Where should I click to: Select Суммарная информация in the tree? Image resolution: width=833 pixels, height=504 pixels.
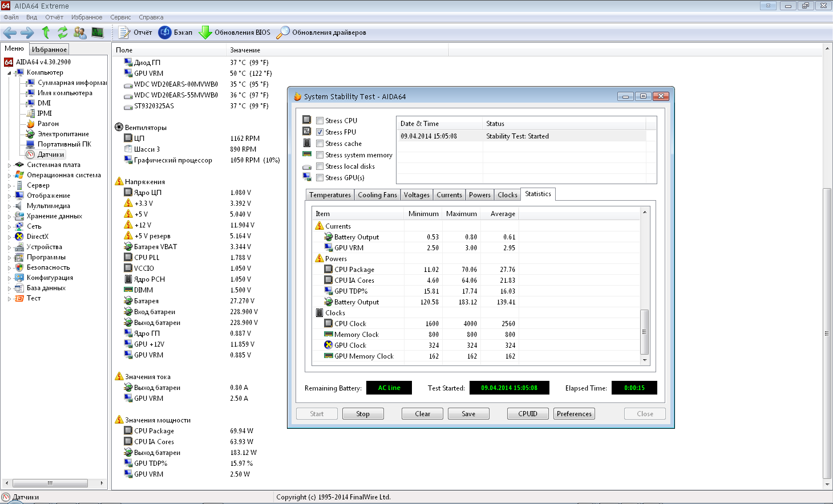[x=72, y=83]
